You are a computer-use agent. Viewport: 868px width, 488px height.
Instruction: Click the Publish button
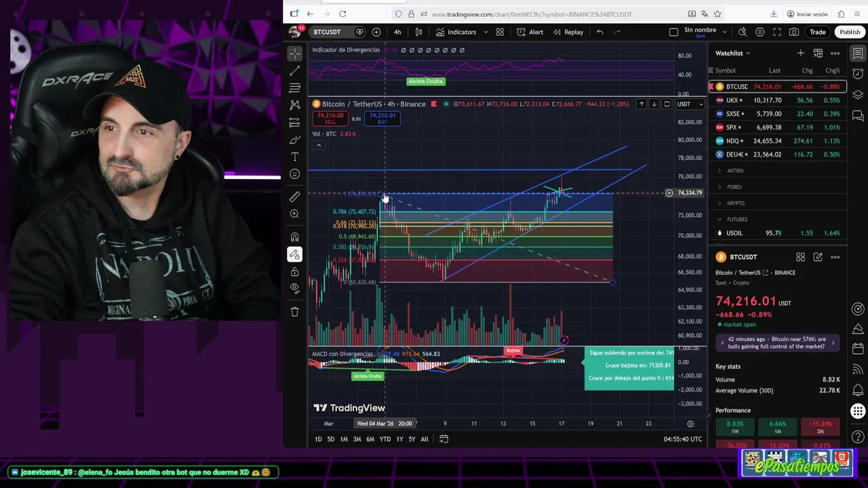[x=850, y=32]
